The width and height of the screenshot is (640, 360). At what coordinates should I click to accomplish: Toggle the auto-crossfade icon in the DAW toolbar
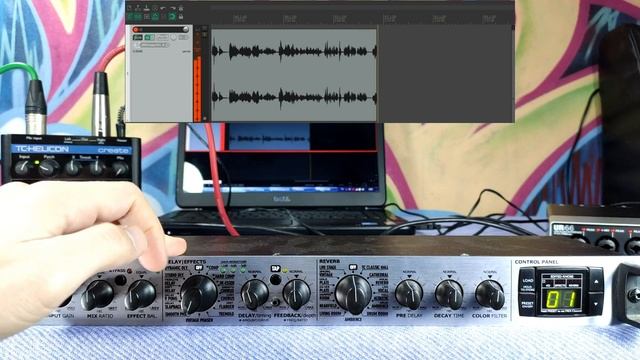coord(130,16)
